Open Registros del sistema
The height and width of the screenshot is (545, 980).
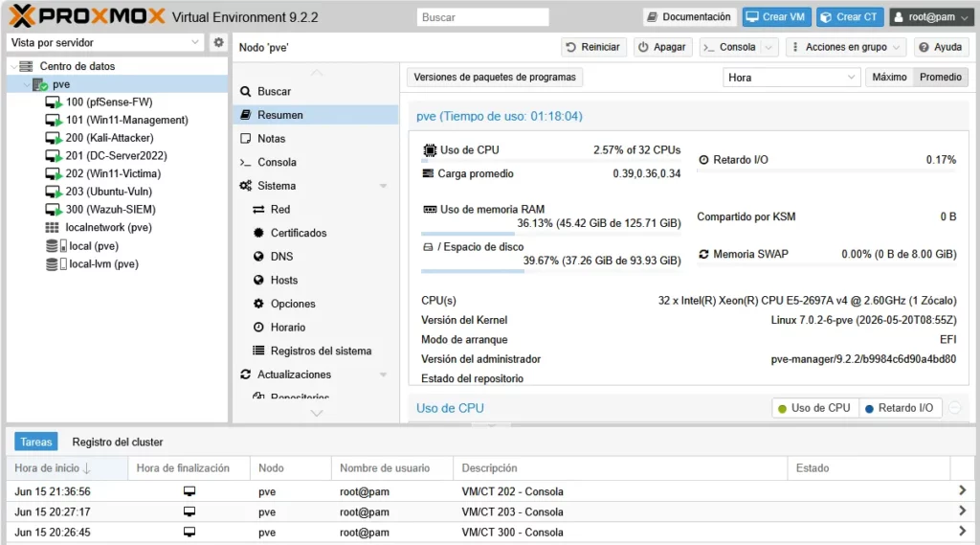click(315, 351)
